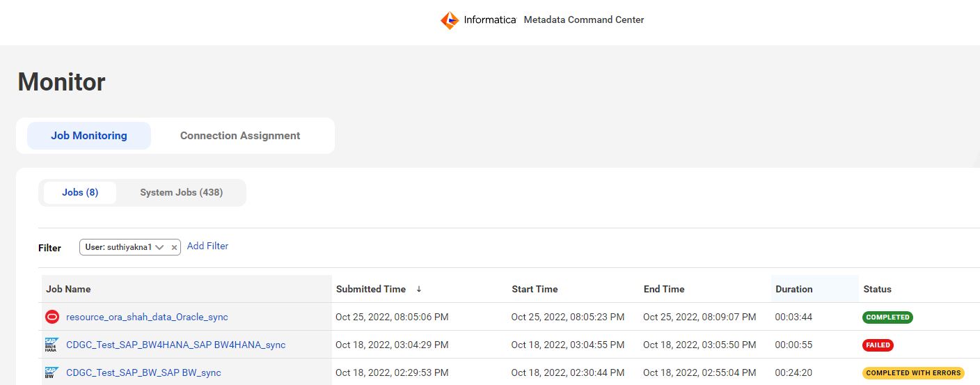Image resolution: width=980 pixels, height=385 pixels.
Task: Click end time Oct 25, 2022, 08:09:07 PM
Action: tap(700, 317)
